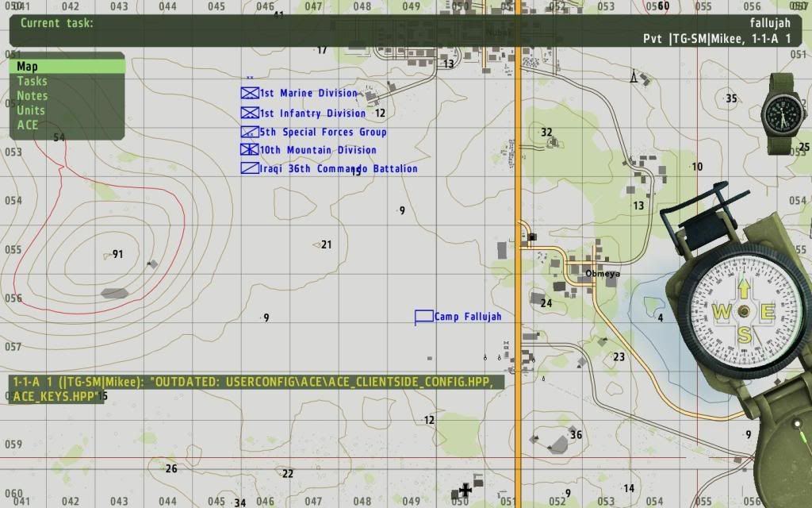
Task: Click the grey building south of hill 91
Action: pos(114,294)
